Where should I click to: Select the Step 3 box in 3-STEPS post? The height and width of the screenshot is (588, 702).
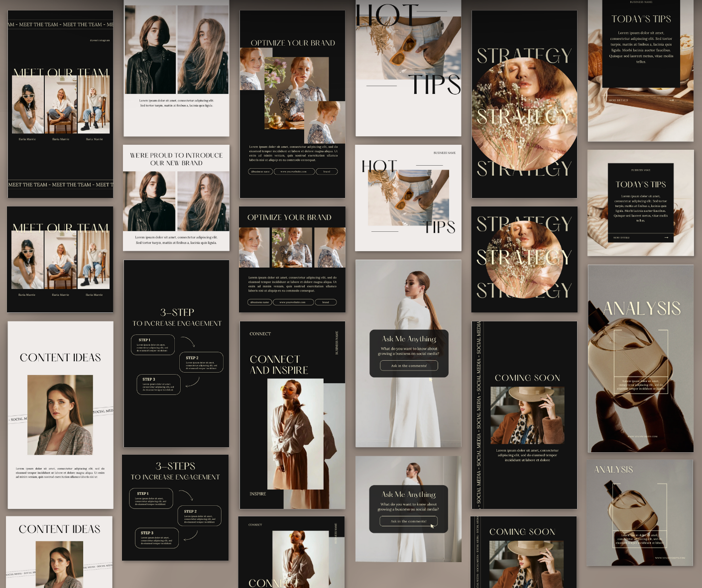[x=157, y=538]
